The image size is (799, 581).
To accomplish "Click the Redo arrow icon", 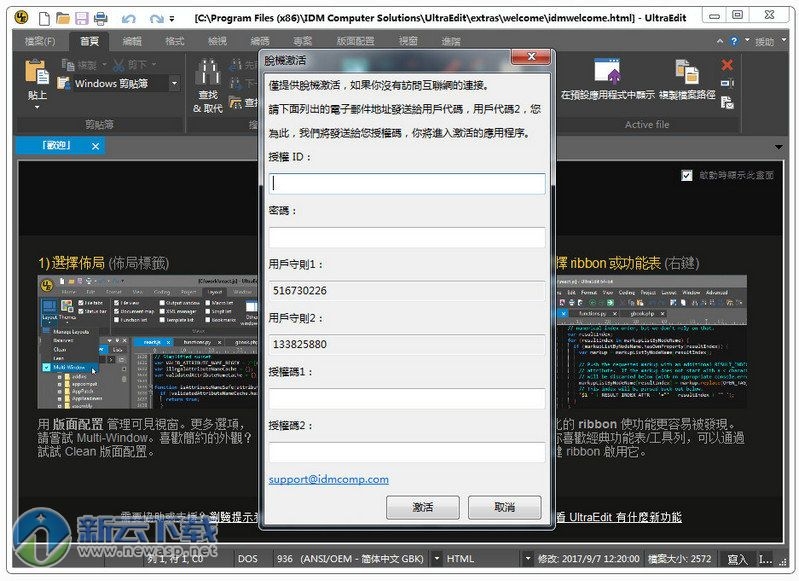I will [x=154, y=18].
